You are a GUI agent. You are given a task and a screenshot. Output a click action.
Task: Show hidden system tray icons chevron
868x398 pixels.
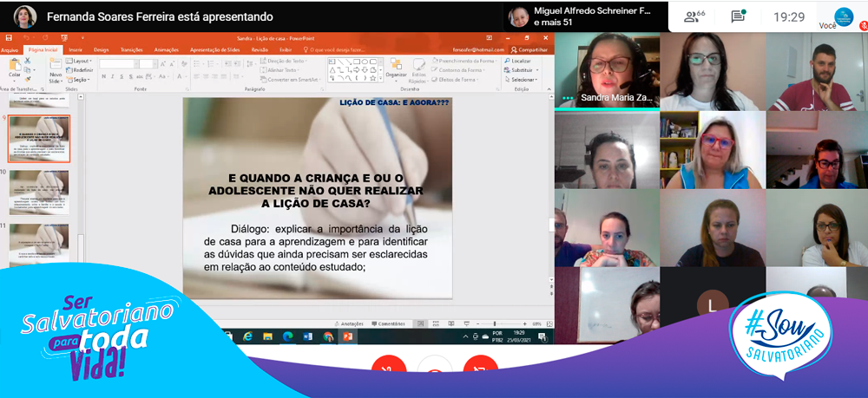[x=466, y=336]
